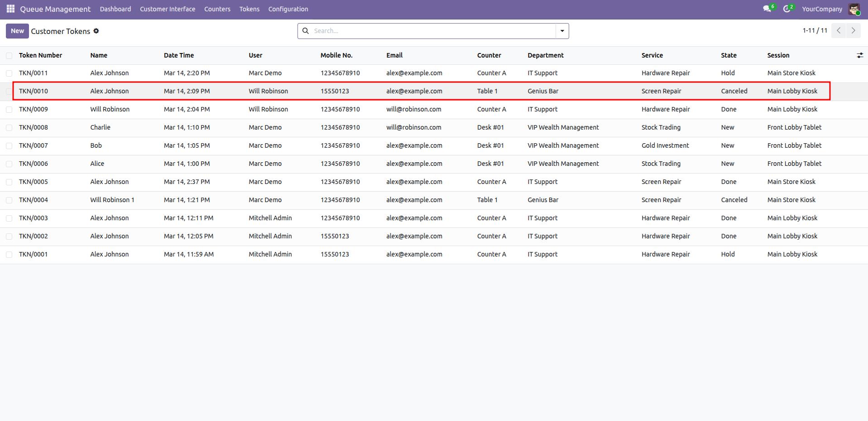Screen dimensions: 868x421
Task: Sort by Date Time column header
Action: (x=179, y=55)
